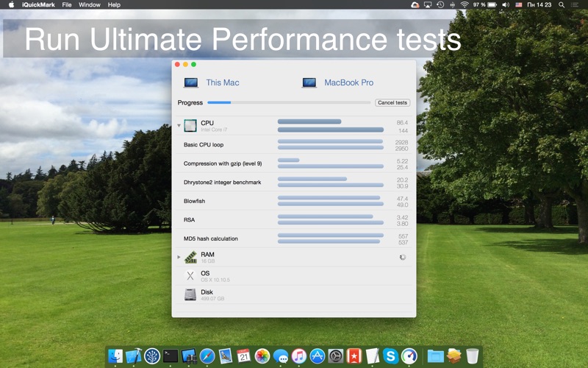Click the US flag input source
The width and height of the screenshot is (588, 368).
(519, 4)
